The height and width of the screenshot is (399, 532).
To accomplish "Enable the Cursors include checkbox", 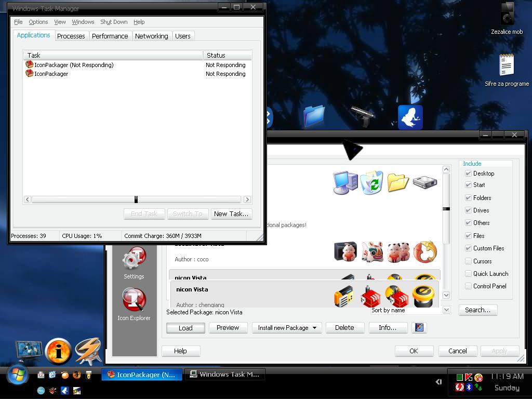I will [x=468, y=261].
